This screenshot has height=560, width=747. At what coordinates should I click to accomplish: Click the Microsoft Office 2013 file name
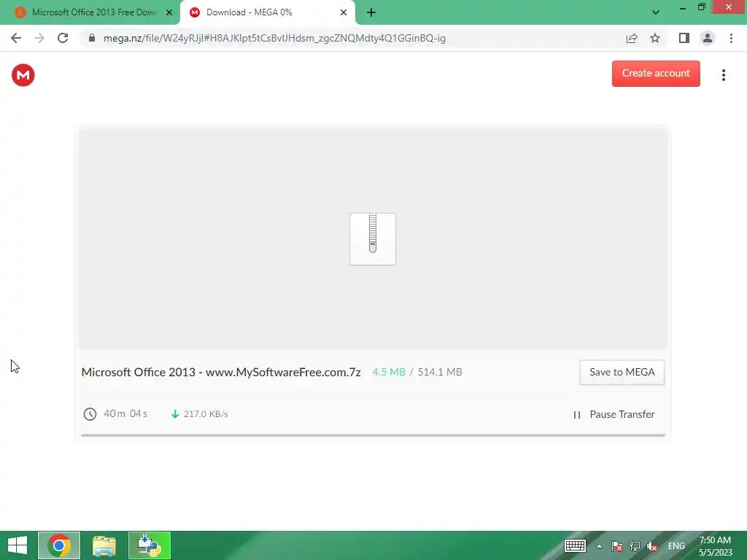click(221, 372)
